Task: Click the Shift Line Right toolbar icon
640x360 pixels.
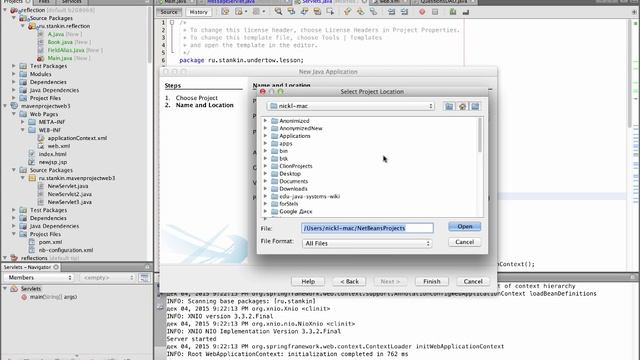Action: (404, 12)
